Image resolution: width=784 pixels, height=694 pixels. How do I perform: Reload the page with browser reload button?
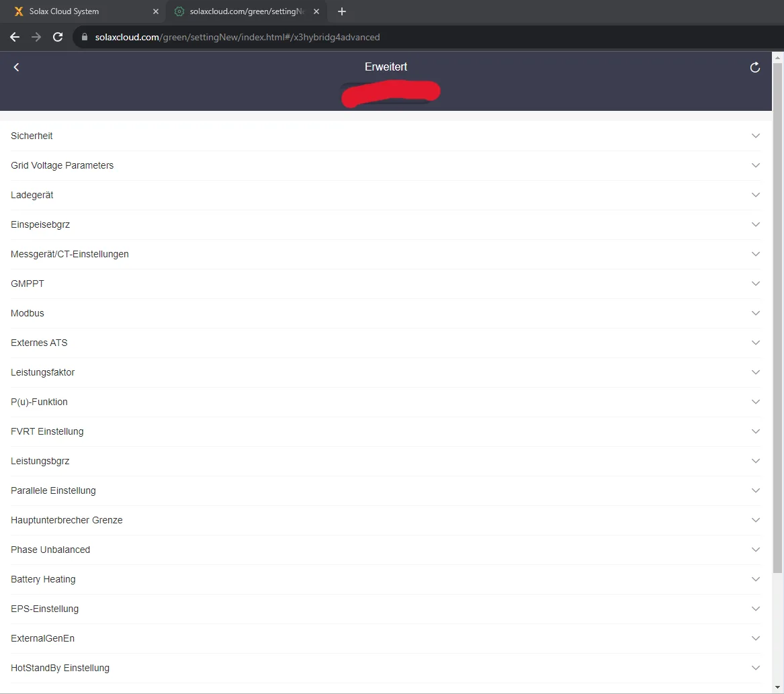[58, 38]
